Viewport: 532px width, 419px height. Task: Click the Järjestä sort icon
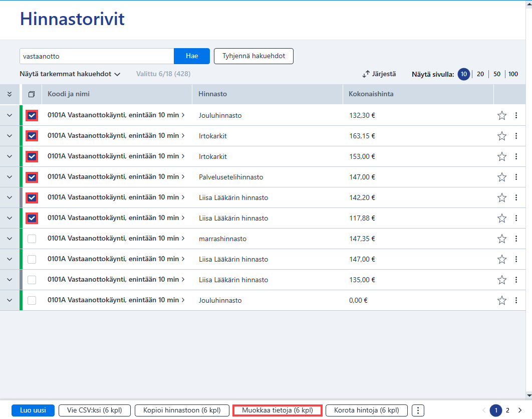point(366,74)
